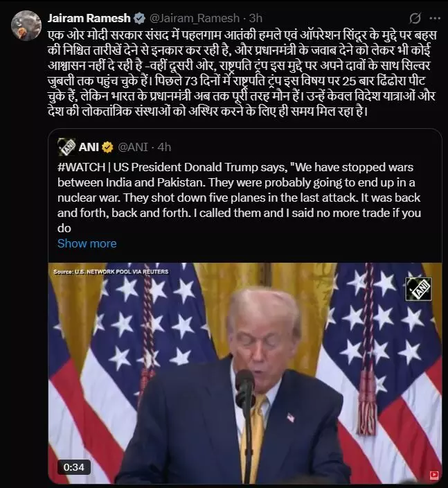Image resolution: width=448 pixels, height=488 pixels.
Task: Click the 3h timestamp on the tweet
Action: (x=256, y=18)
